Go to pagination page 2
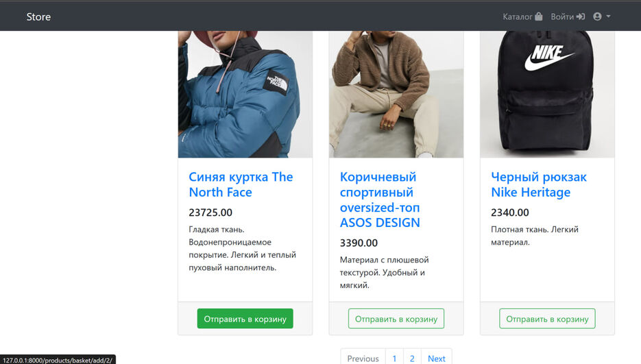The width and height of the screenshot is (641, 364). pyautogui.click(x=412, y=359)
